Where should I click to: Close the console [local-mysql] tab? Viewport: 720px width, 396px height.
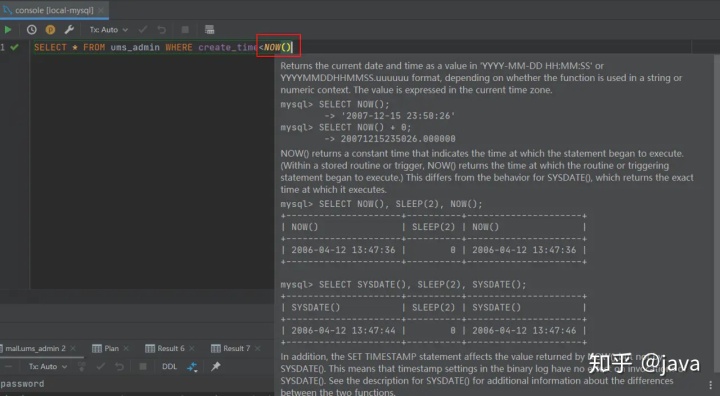point(101,10)
